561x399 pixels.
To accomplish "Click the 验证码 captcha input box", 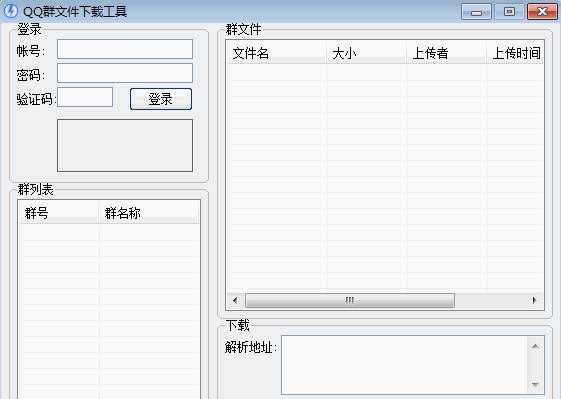I will [85, 97].
